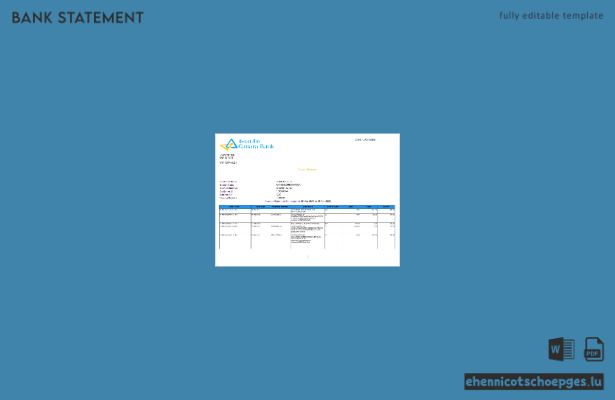615x400 pixels.
Task: Click the "fully editable template" text
Action: pos(551,16)
